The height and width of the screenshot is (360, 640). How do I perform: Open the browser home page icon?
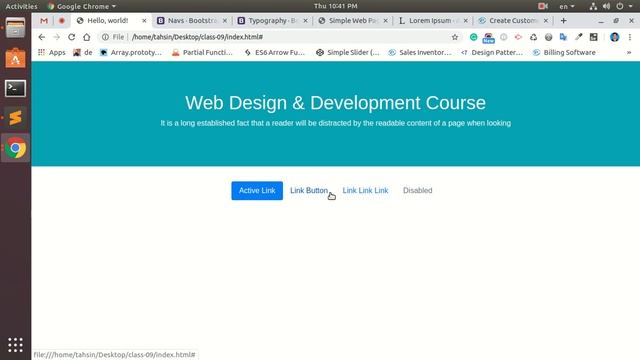[x=87, y=37]
